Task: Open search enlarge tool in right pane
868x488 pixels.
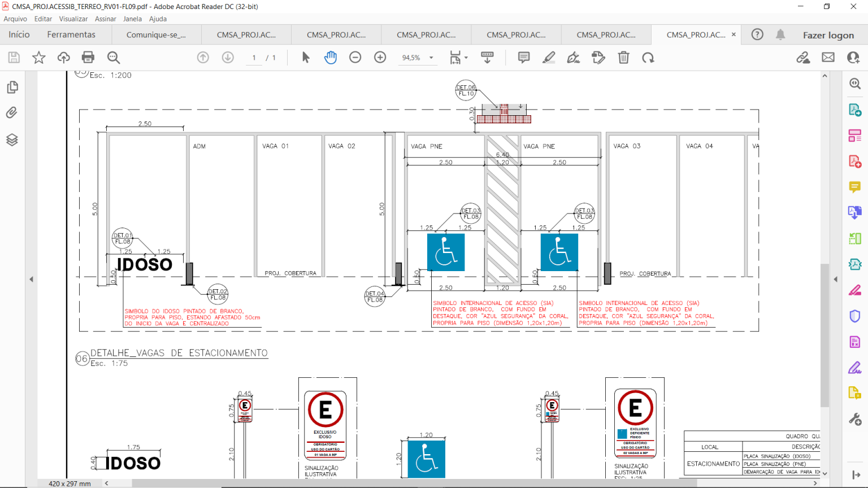Action: pos(855,84)
